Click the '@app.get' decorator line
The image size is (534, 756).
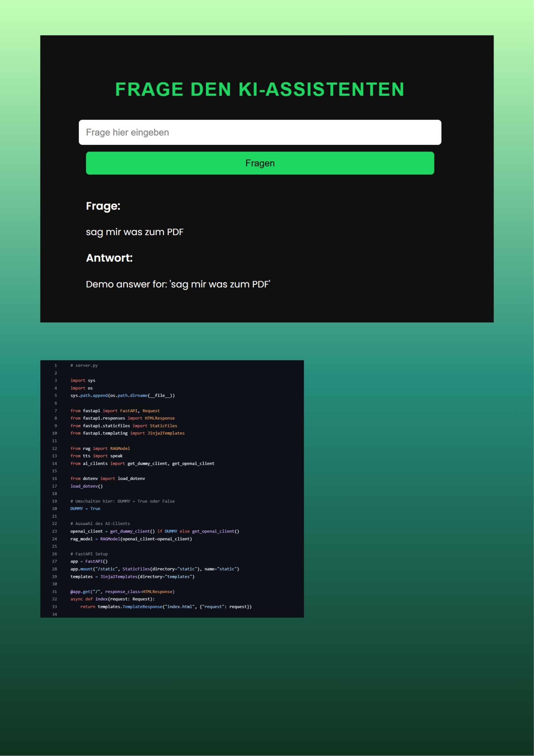pyautogui.click(x=122, y=592)
